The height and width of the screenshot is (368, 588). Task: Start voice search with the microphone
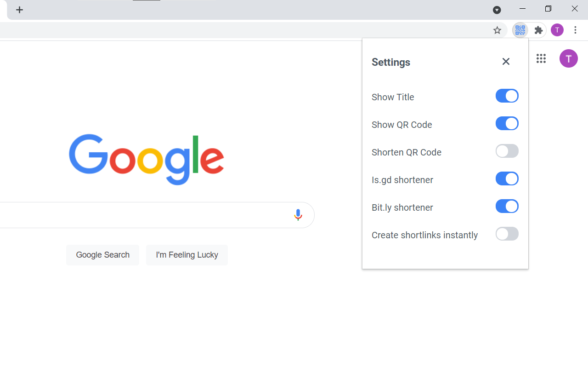(298, 215)
